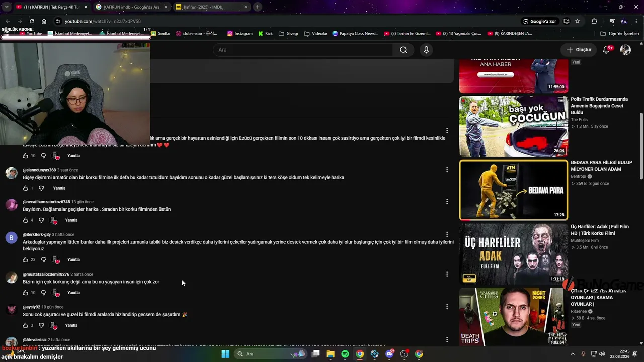The width and height of the screenshot is (644, 362).
Task: Like the @mustafaaliozdemir8276 comment
Action: click(x=26, y=293)
